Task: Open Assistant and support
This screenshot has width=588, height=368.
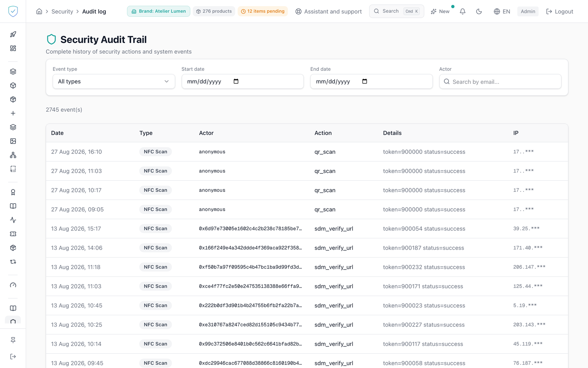Action: (x=329, y=11)
